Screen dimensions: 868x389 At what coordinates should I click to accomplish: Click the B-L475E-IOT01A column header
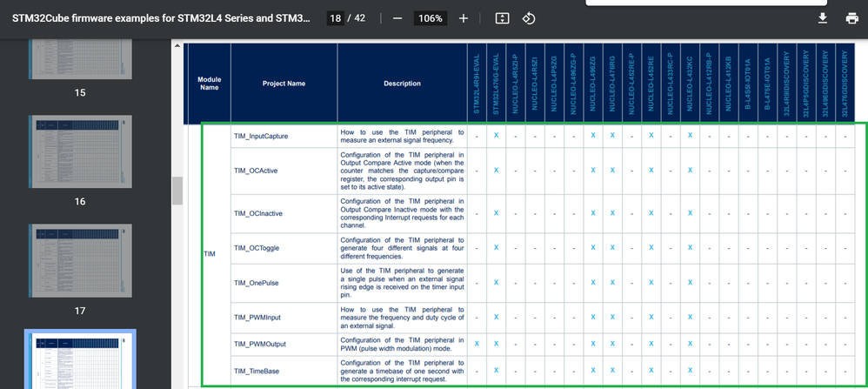pyautogui.click(x=767, y=84)
